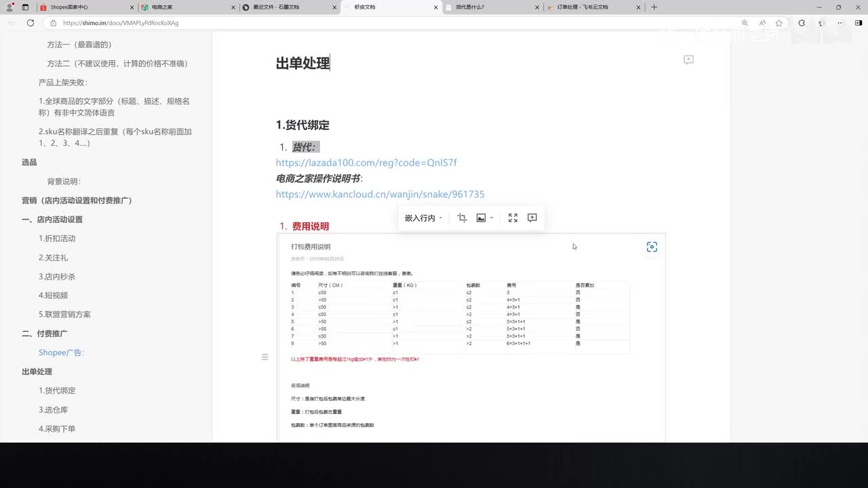Add this page to favorites

779,22
